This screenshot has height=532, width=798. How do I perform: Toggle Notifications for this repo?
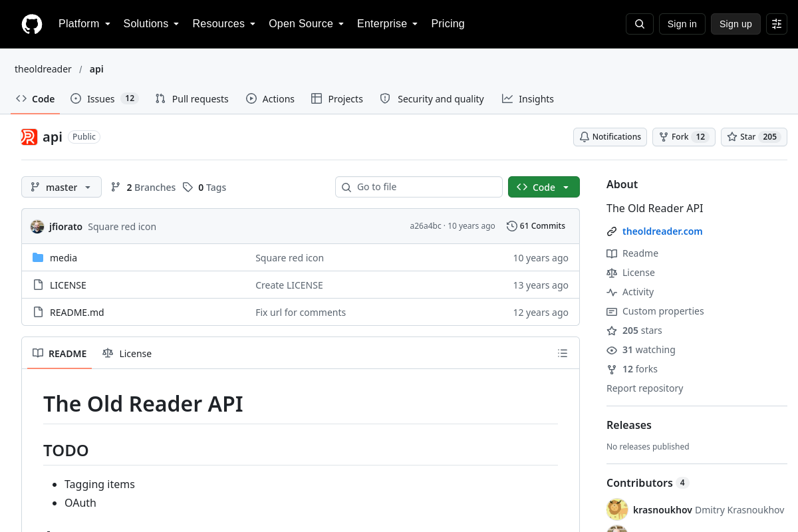[610, 137]
